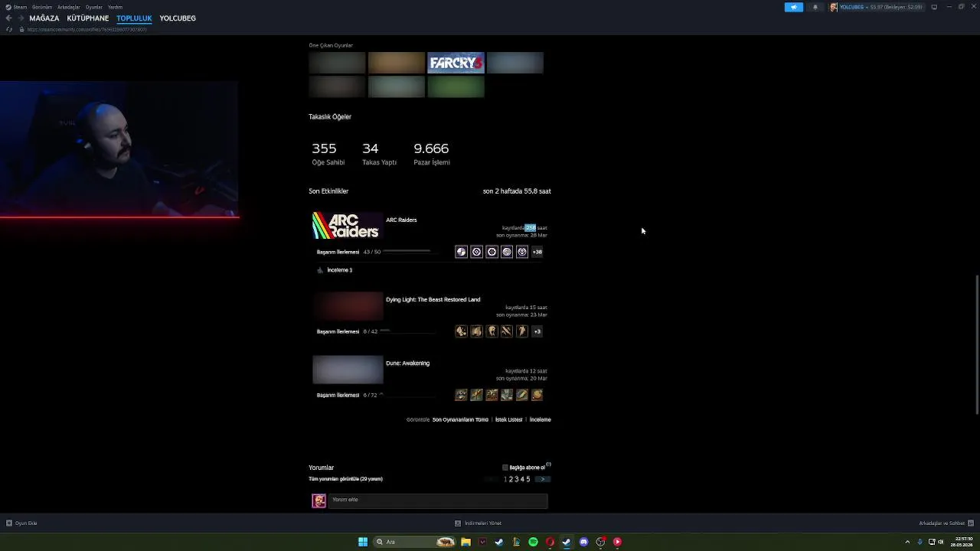
Task: Click the thumbs-up icon beside İnceleme 1
Action: [320, 270]
